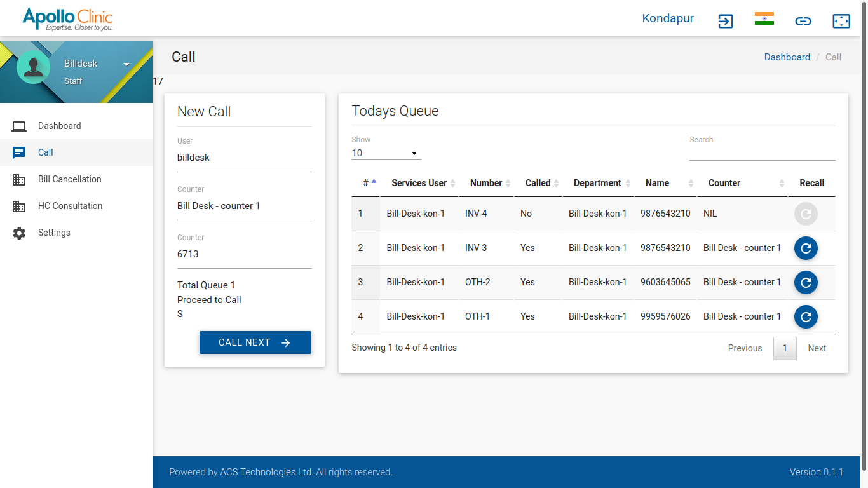Open the Show entries dropdown
868x488 pixels.
[x=386, y=153]
